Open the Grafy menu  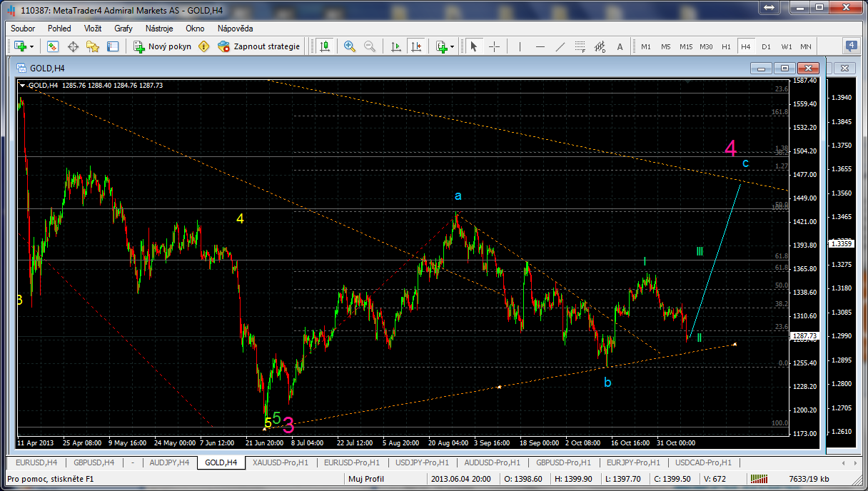(123, 29)
